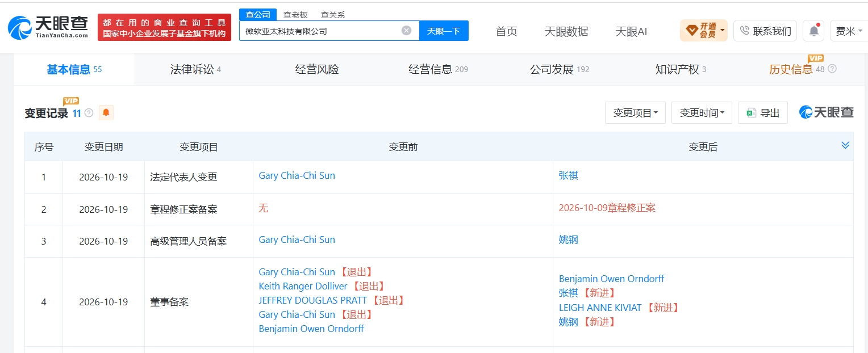Click the red promotional banner 都在用的商业查询工具
Screen dimensions: 868x353
pyautogui.click(x=165, y=27)
